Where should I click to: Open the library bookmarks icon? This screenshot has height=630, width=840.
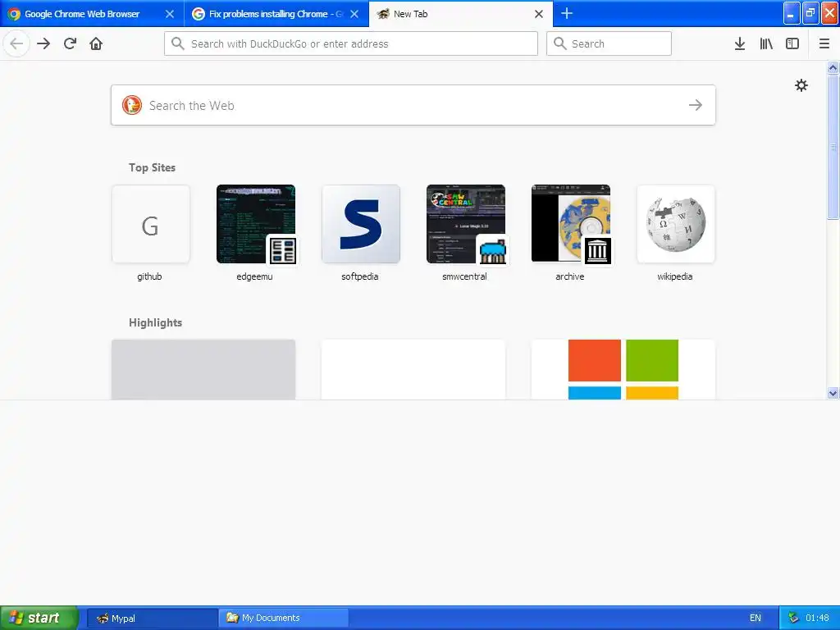point(766,43)
